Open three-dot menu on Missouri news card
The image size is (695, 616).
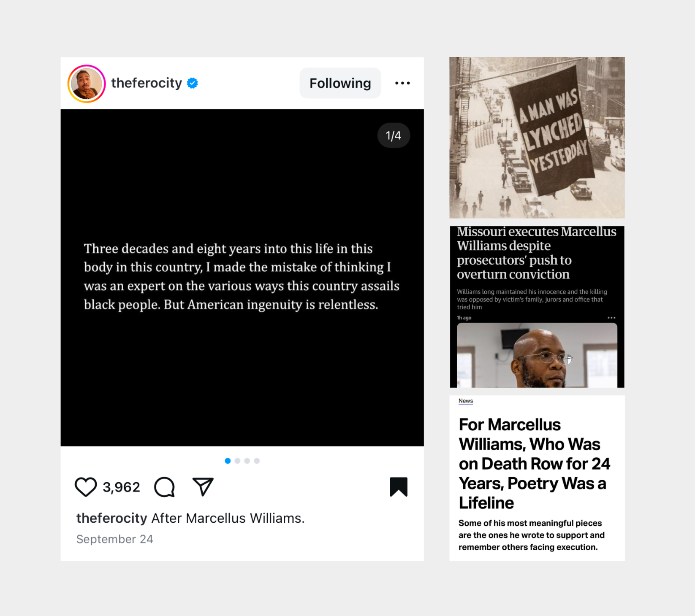(x=611, y=318)
